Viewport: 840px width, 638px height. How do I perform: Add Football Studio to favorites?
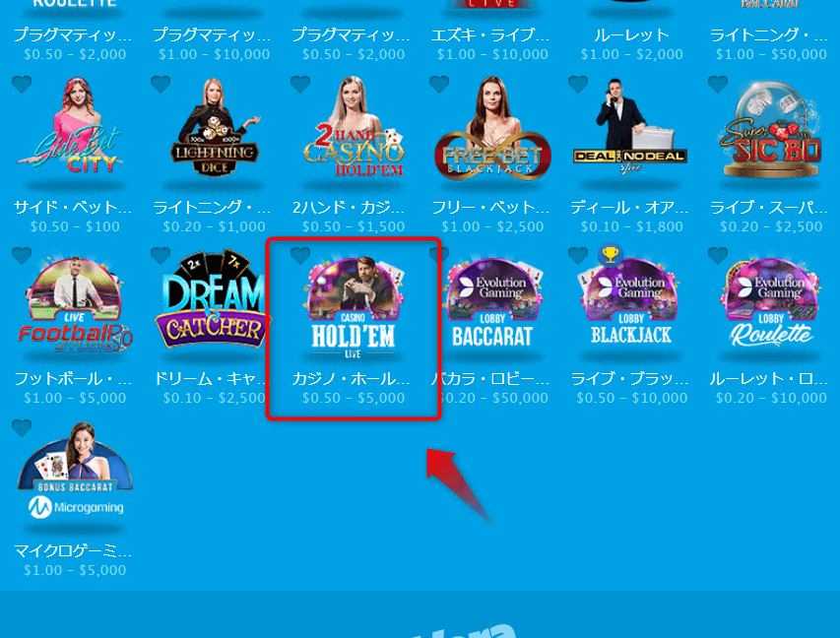(22, 256)
